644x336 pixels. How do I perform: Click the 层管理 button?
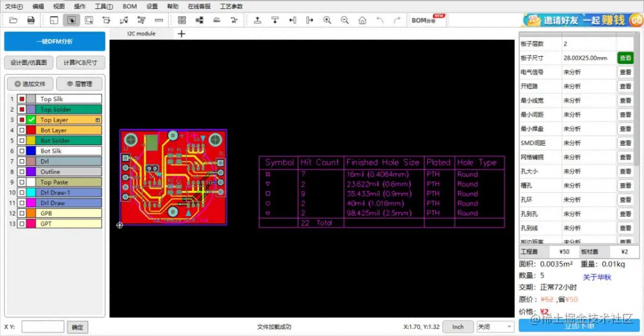tap(79, 84)
